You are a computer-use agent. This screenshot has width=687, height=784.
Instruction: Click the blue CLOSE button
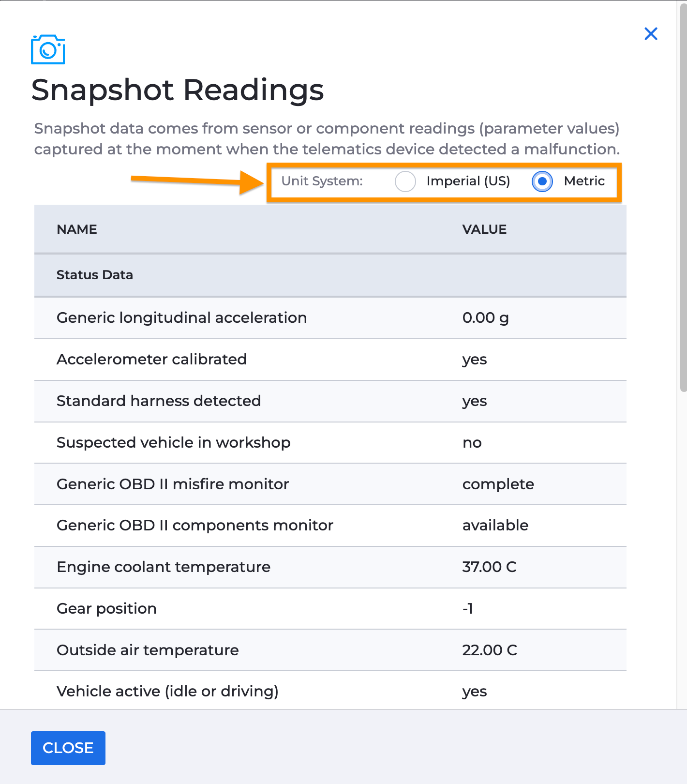click(68, 748)
